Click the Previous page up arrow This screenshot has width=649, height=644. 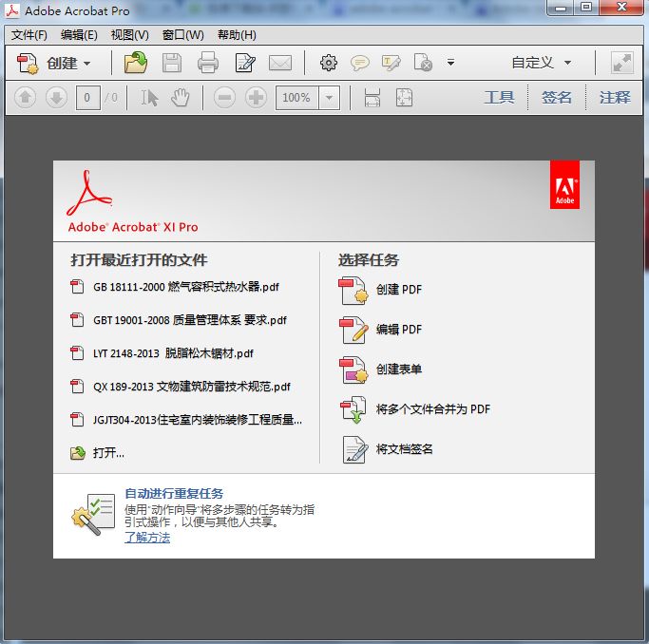click(x=26, y=98)
